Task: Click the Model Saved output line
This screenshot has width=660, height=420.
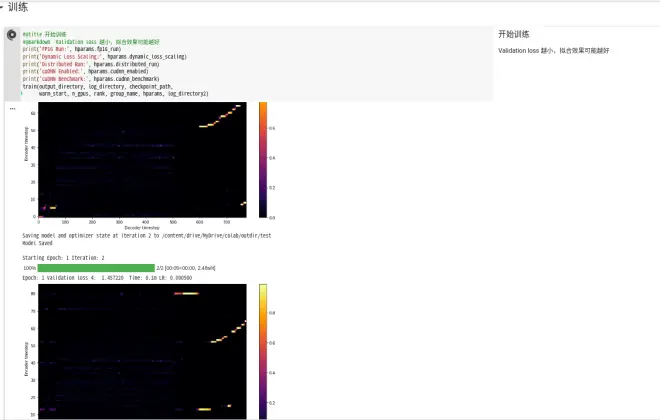Action: click(37, 243)
